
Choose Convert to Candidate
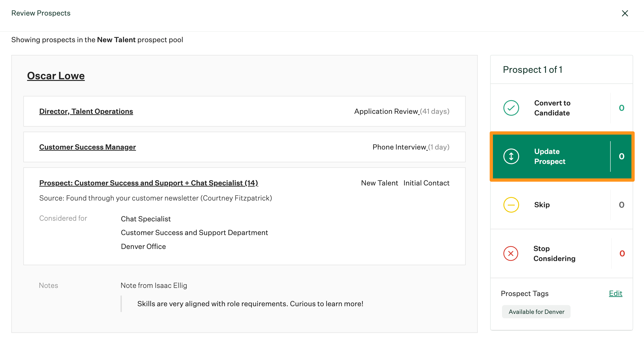point(552,108)
